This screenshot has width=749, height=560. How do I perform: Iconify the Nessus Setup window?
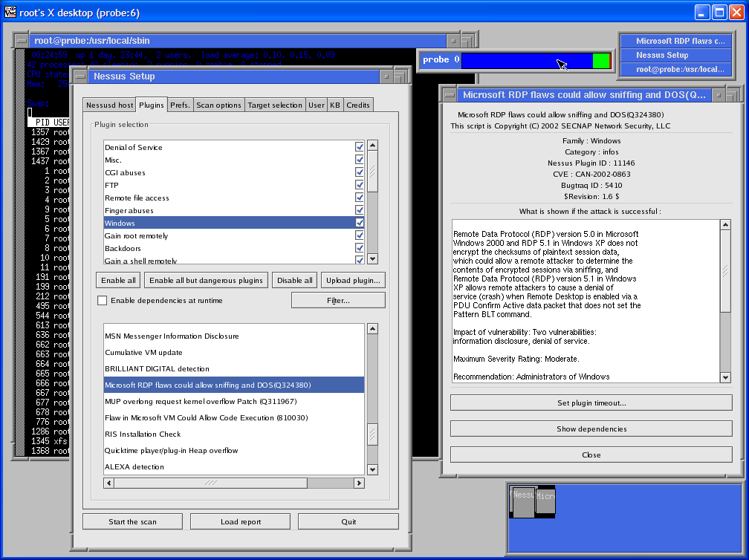tap(386, 76)
